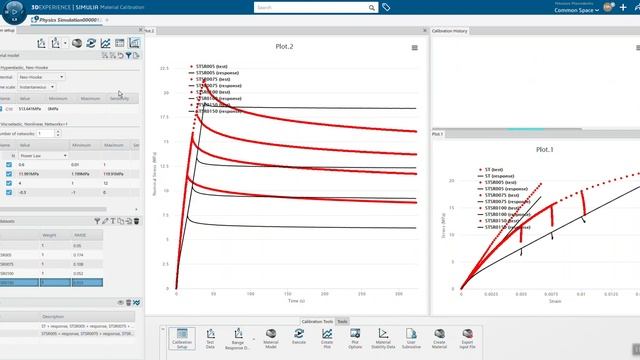Viewport: 640px width, 360px height.
Task: Select plot row beginning 'ST + response'
Action: pyautogui.click(x=67, y=326)
